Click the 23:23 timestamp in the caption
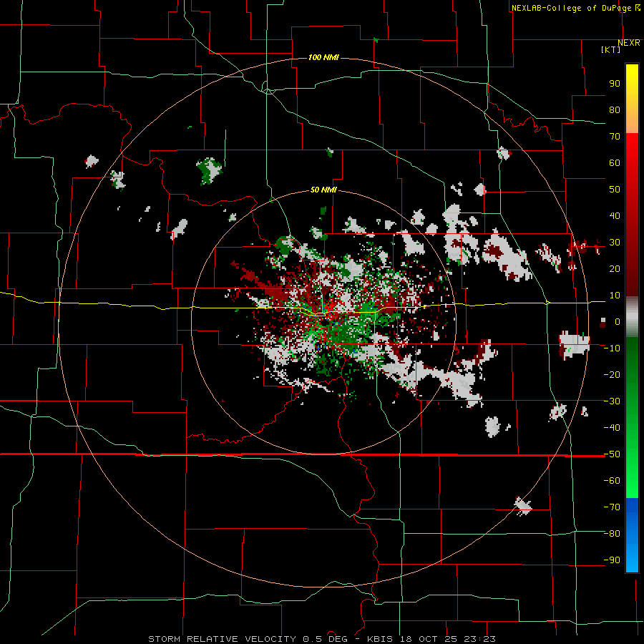Screen dimensions: 644x644 pos(479,639)
